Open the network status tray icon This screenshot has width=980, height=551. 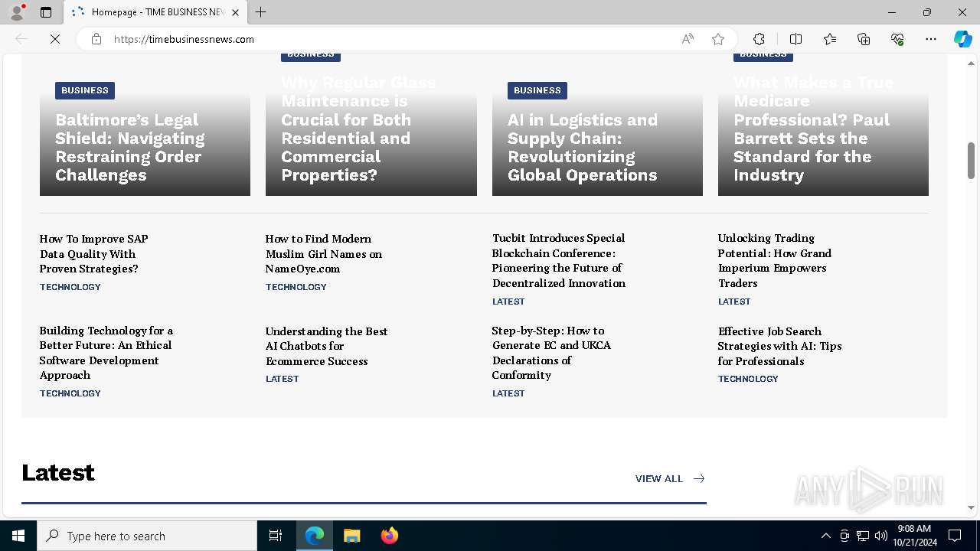[863, 536]
